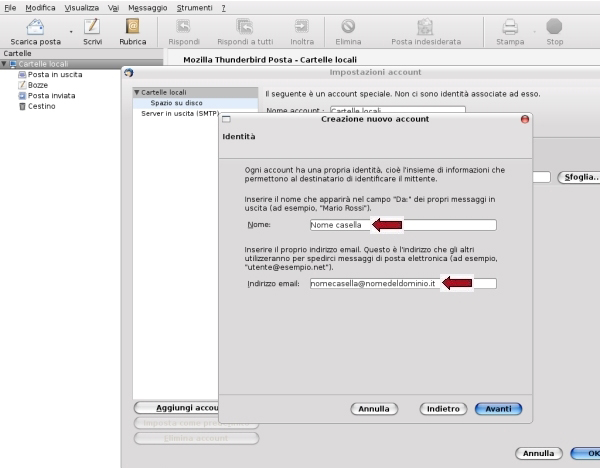Open the ? help menu
600x468 pixels.
[x=223, y=8]
